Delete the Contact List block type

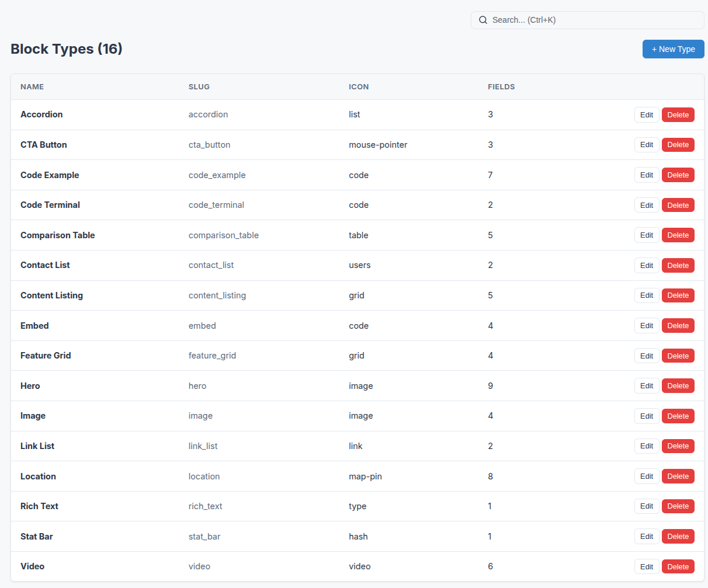(678, 265)
